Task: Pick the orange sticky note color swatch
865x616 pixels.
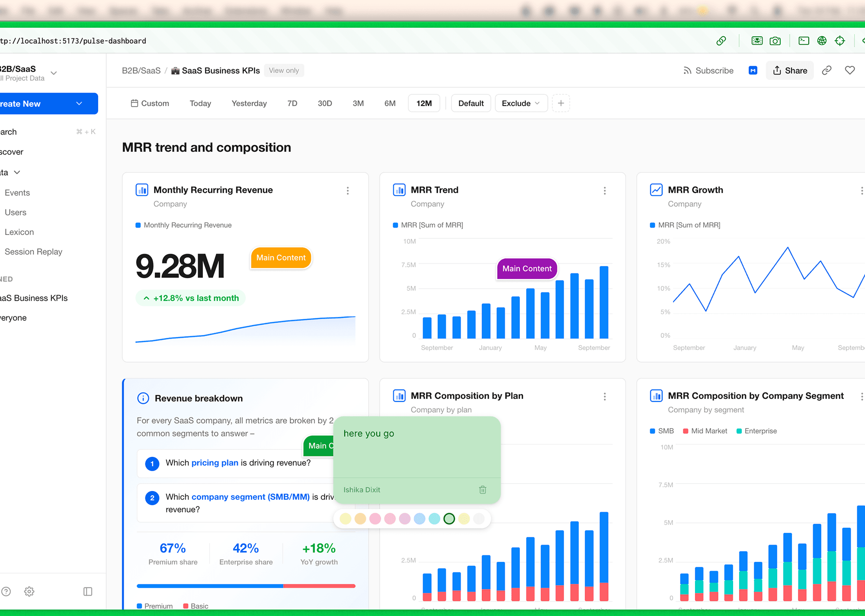Action: 360,519
